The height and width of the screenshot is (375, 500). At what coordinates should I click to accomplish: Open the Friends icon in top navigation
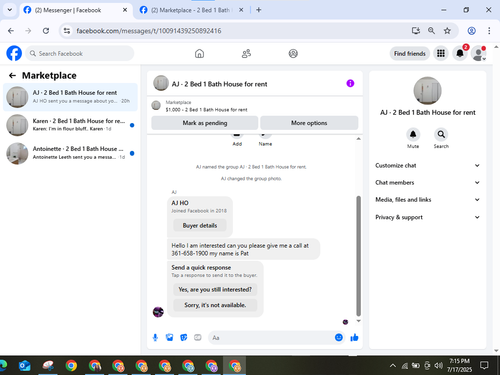point(246,53)
